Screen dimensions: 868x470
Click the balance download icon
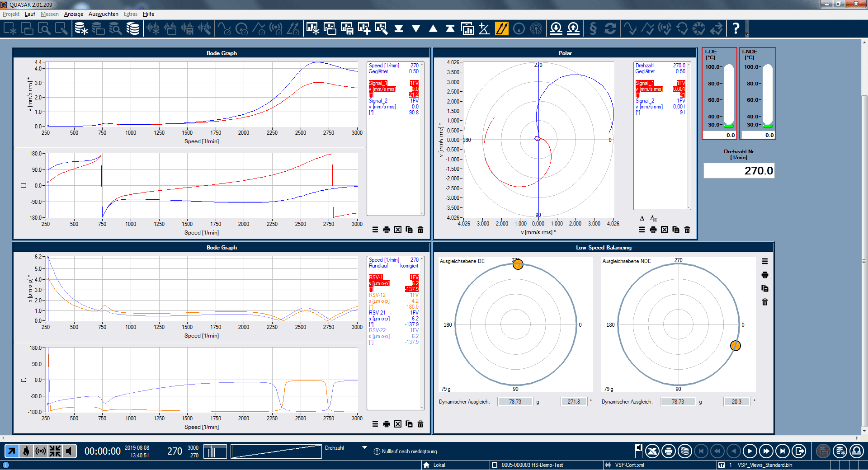click(x=556, y=29)
